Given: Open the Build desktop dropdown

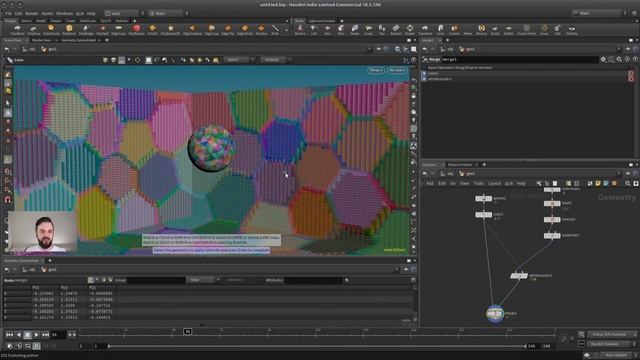Looking at the screenshot, I should coord(124,13).
